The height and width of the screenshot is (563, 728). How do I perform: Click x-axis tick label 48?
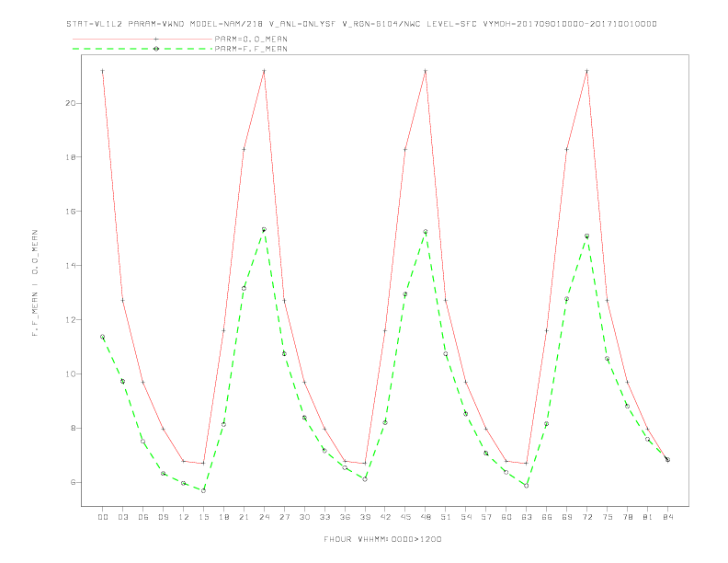[x=426, y=517]
